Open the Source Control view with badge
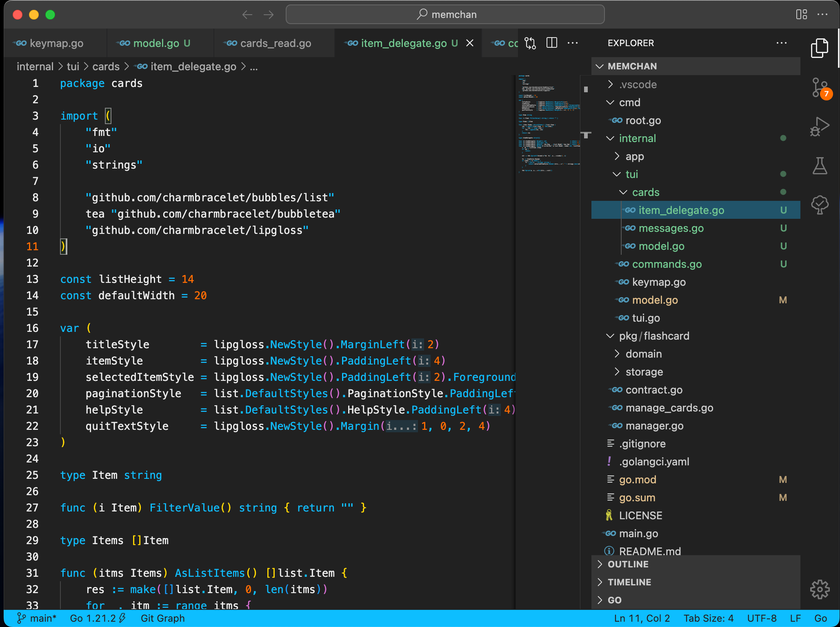 pyautogui.click(x=819, y=87)
